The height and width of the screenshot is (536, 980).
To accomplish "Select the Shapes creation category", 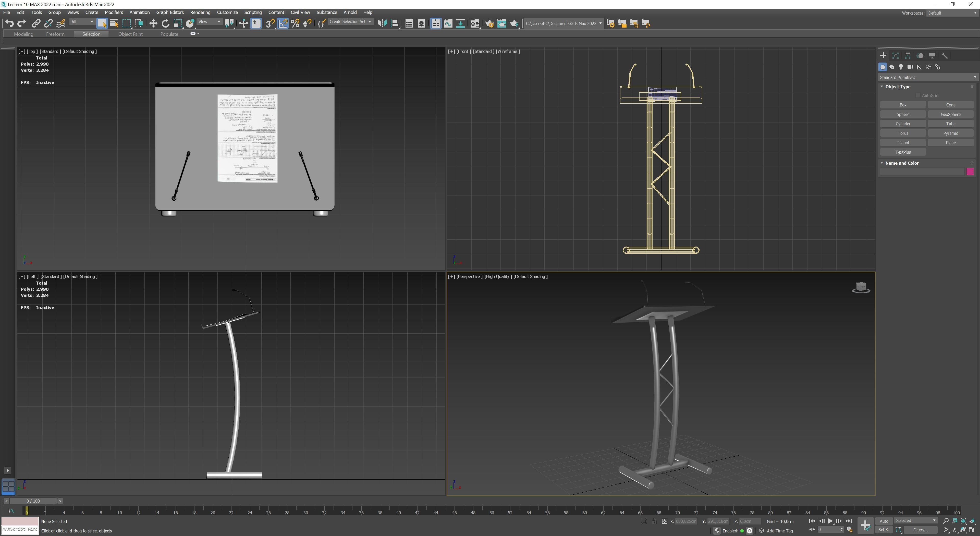I will 892,67.
